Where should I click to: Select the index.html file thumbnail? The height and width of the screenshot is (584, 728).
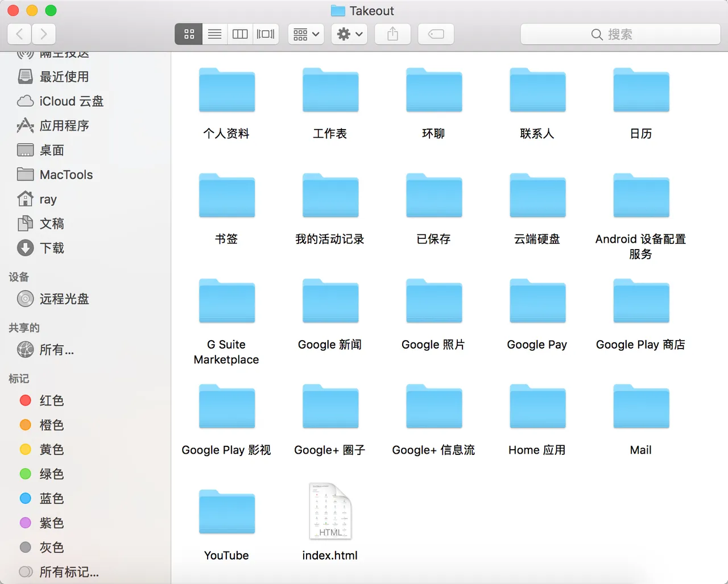[x=330, y=511]
